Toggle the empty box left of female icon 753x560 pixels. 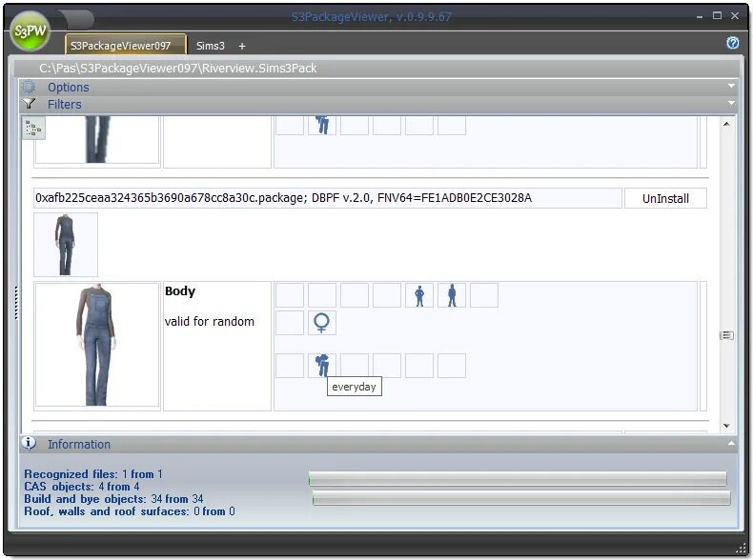click(x=290, y=323)
